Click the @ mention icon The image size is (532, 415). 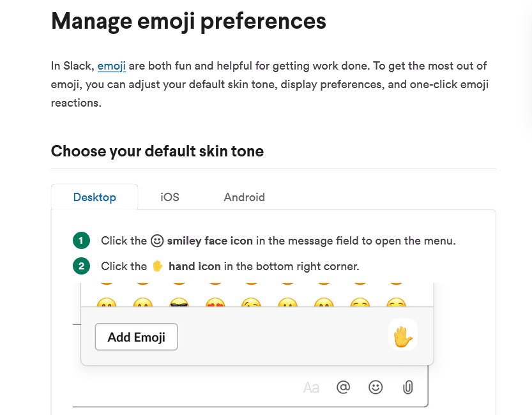[x=344, y=387]
